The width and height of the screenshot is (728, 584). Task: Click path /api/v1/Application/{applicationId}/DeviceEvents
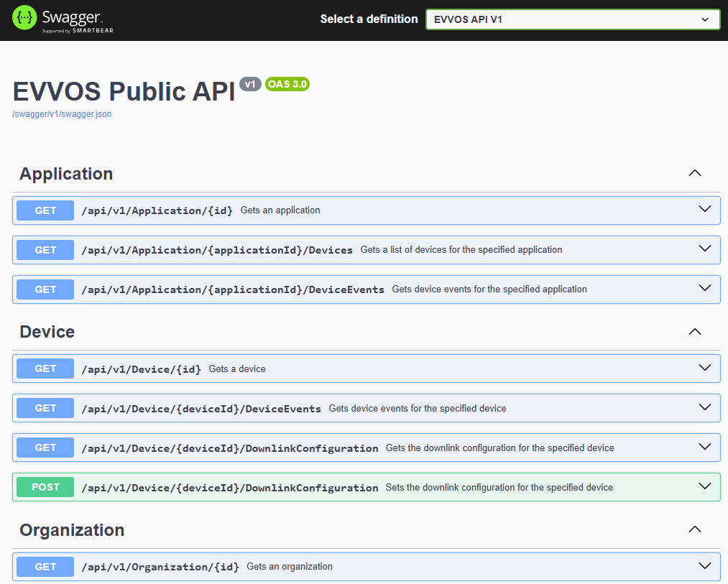(233, 289)
